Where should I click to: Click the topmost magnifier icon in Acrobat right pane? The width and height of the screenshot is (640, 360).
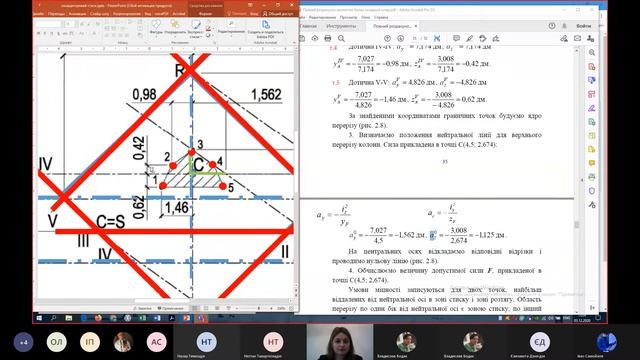(x=592, y=53)
